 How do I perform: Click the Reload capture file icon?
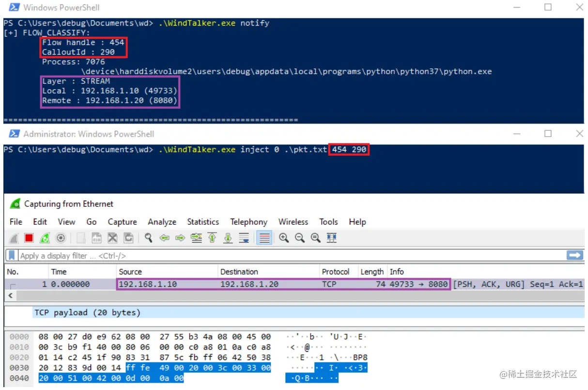pos(128,238)
